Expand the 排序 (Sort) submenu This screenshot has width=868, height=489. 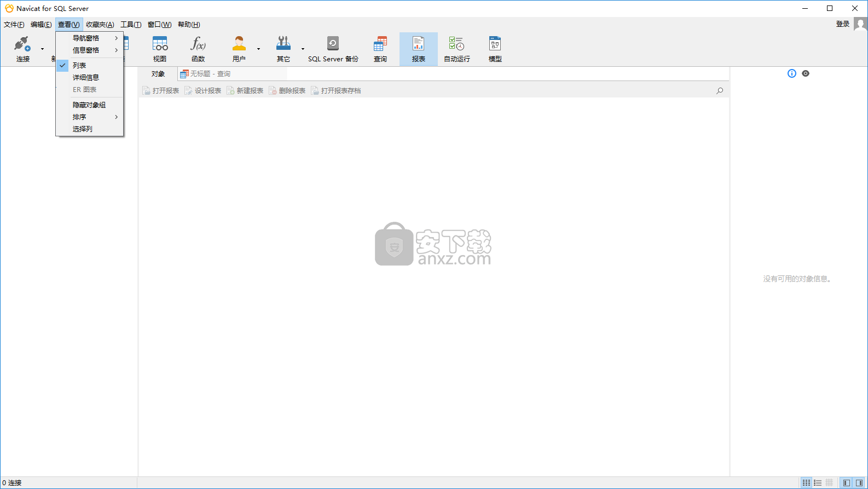pos(90,117)
